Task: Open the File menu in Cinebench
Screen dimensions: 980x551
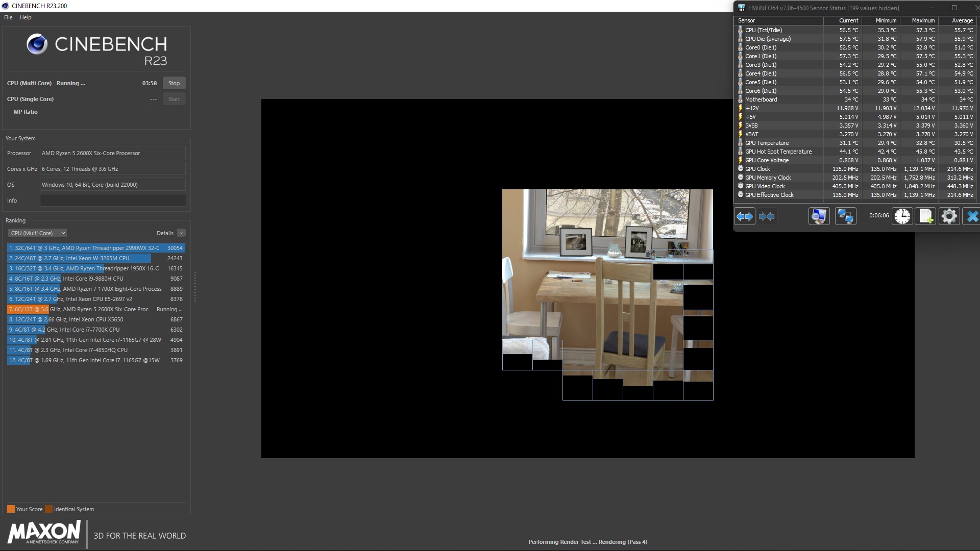Action: click(x=8, y=17)
